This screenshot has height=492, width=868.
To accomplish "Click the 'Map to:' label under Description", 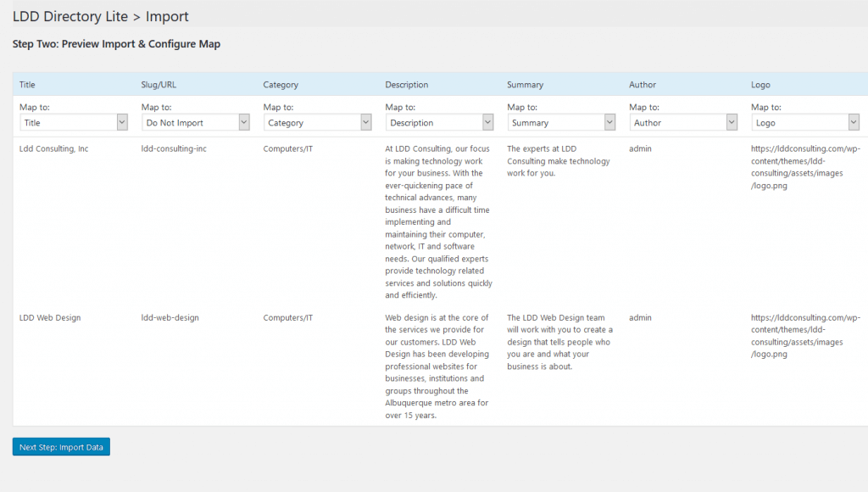I will 400,107.
